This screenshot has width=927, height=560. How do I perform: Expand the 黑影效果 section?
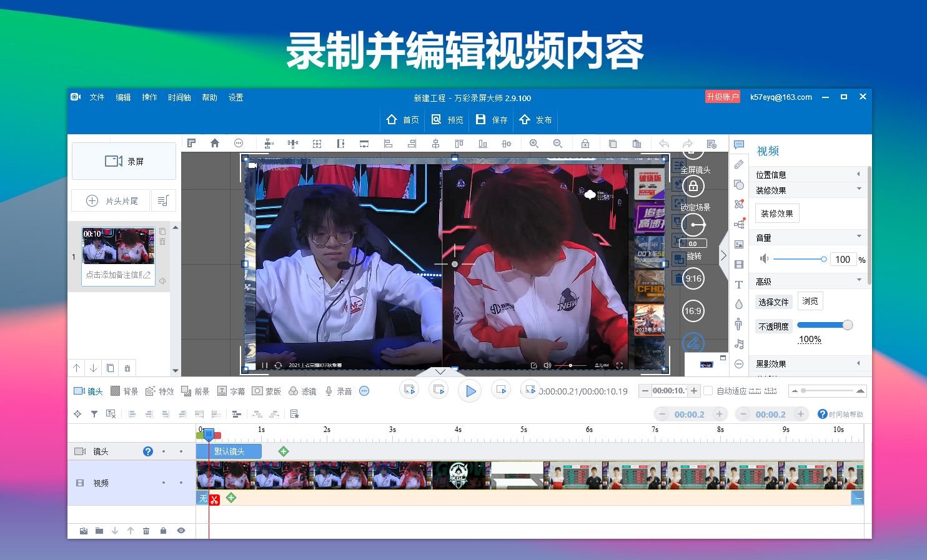tap(808, 363)
